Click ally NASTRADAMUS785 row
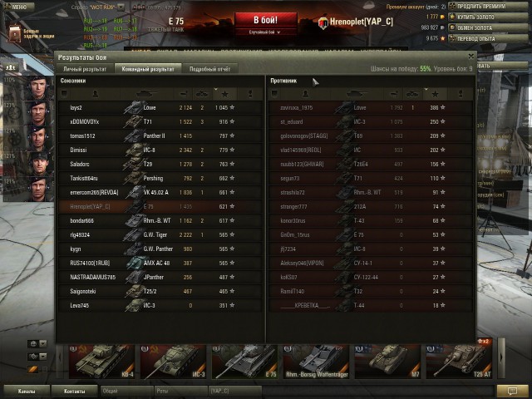The height and width of the screenshot is (399, 532). coord(160,277)
